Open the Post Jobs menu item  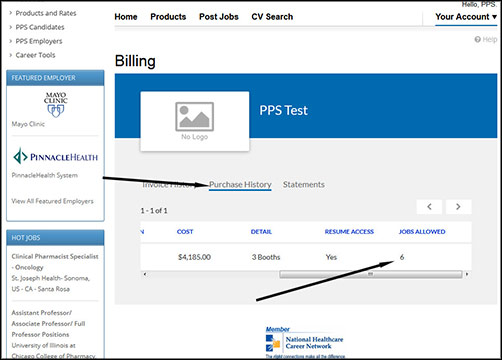219,17
